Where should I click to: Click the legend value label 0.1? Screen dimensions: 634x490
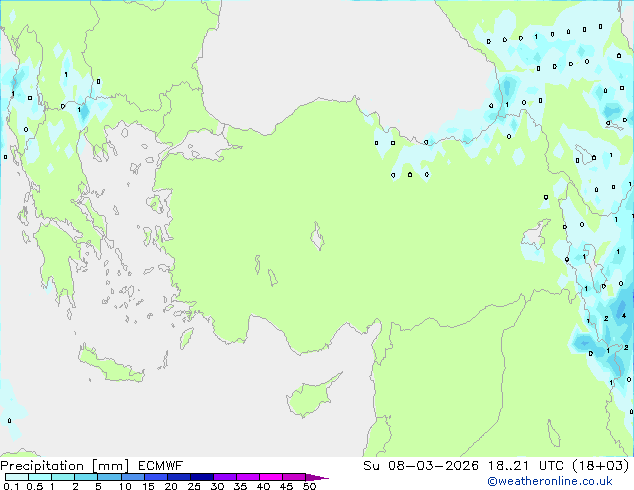9,487
